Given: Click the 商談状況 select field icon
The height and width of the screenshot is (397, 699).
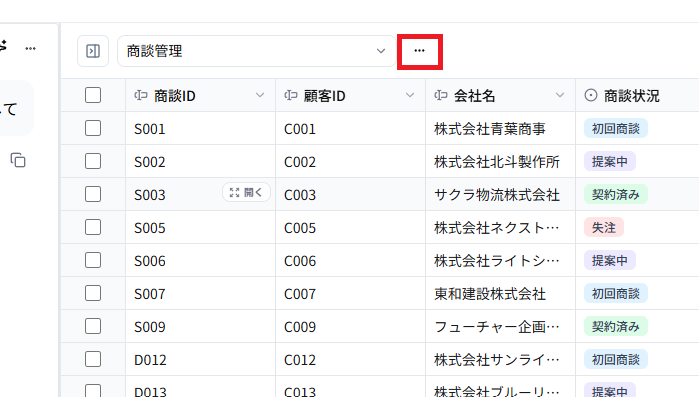Looking at the screenshot, I should [591, 95].
